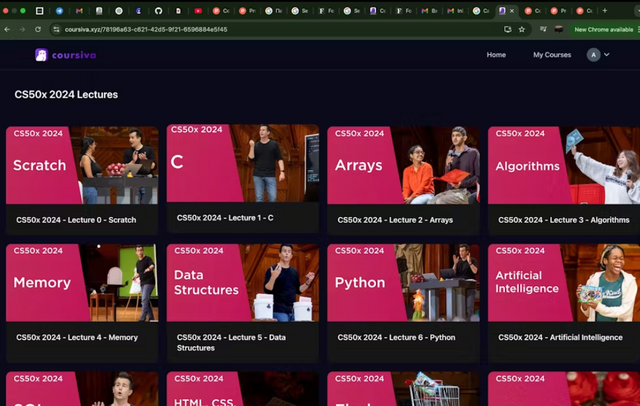Open the C lecture thumbnail
The image size is (640, 406).
(242, 163)
